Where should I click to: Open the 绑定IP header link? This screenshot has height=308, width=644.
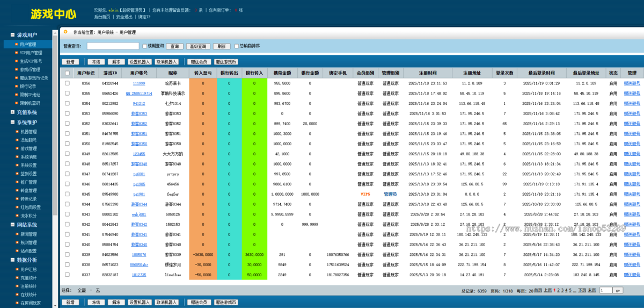coord(144,17)
